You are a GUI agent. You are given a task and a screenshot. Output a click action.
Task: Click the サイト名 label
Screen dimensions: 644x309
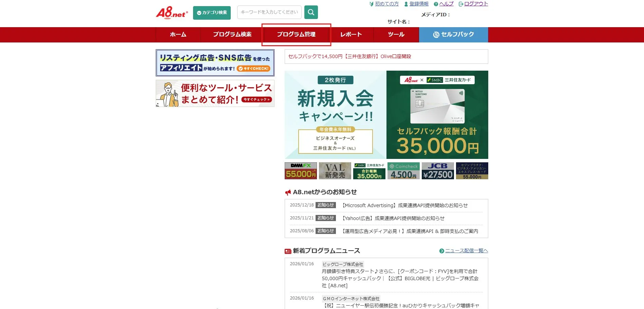pyautogui.click(x=398, y=22)
